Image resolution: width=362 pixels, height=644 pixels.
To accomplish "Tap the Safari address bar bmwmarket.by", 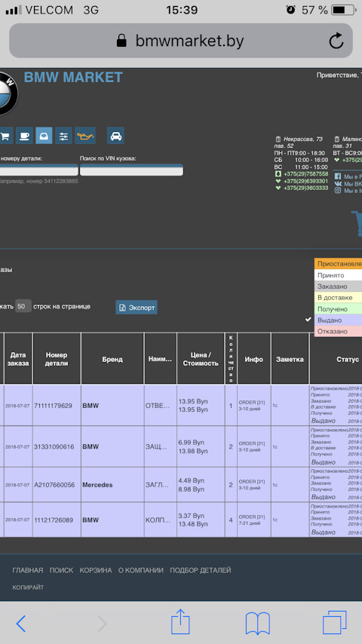I will 181,41.
